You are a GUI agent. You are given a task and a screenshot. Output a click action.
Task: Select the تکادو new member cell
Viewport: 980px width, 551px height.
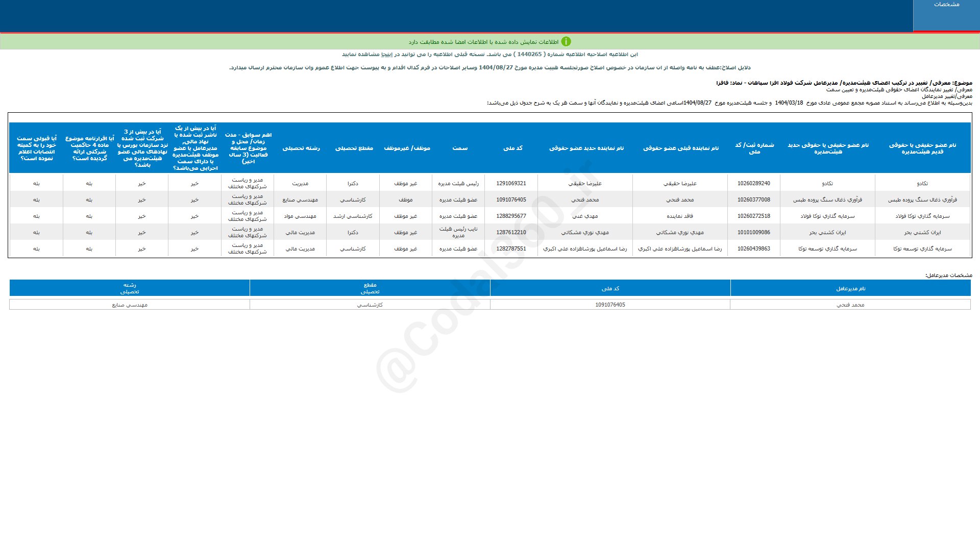click(827, 184)
